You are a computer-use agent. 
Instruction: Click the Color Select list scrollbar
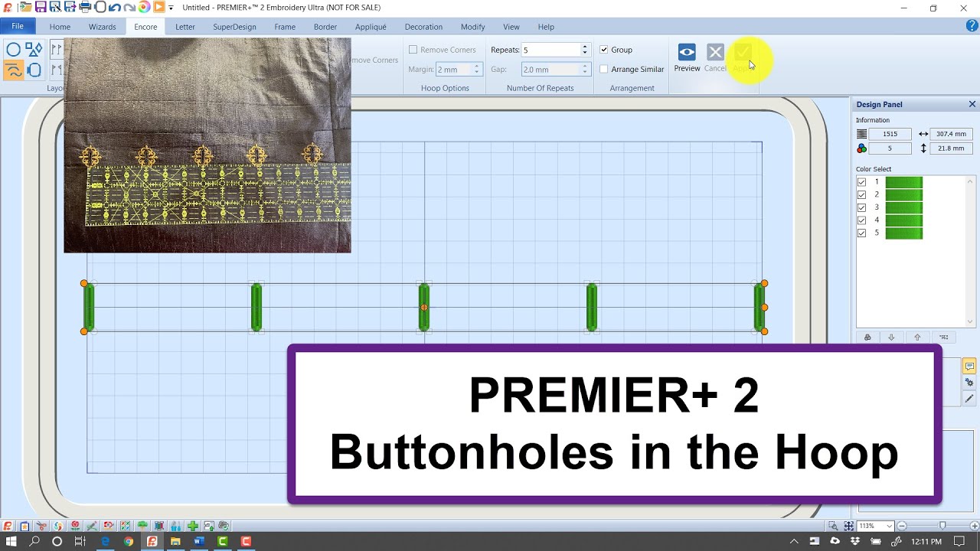tap(971, 252)
